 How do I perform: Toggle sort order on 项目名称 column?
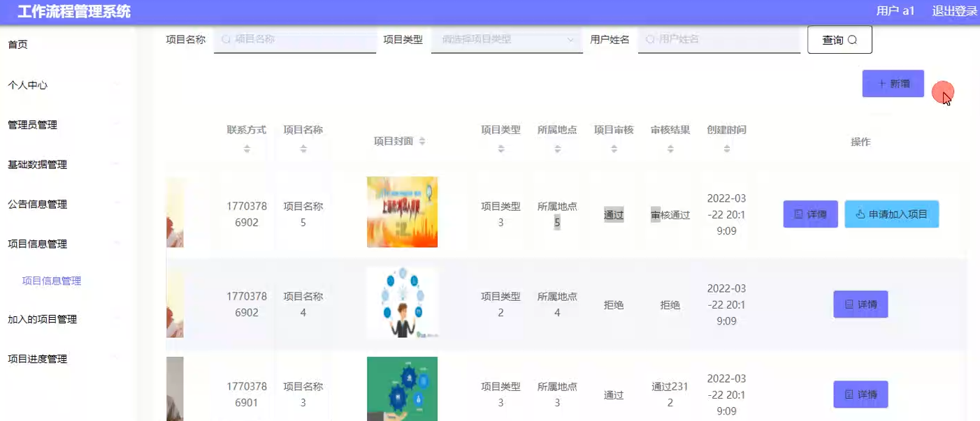pyautogui.click(x=302, y=147)
